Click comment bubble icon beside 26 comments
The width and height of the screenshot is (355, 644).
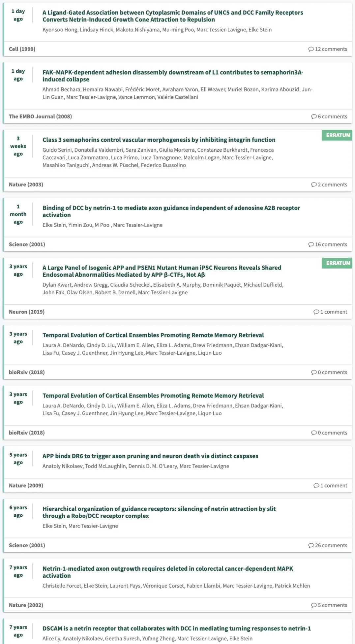311,545
